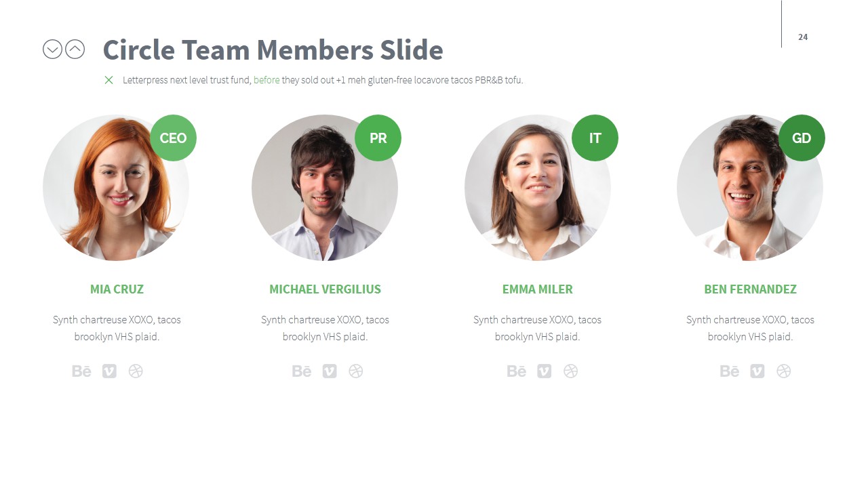Click the up chevron circle icon
Image resolution: width=868 pixels, height=488 pixels.
(75, 49)
